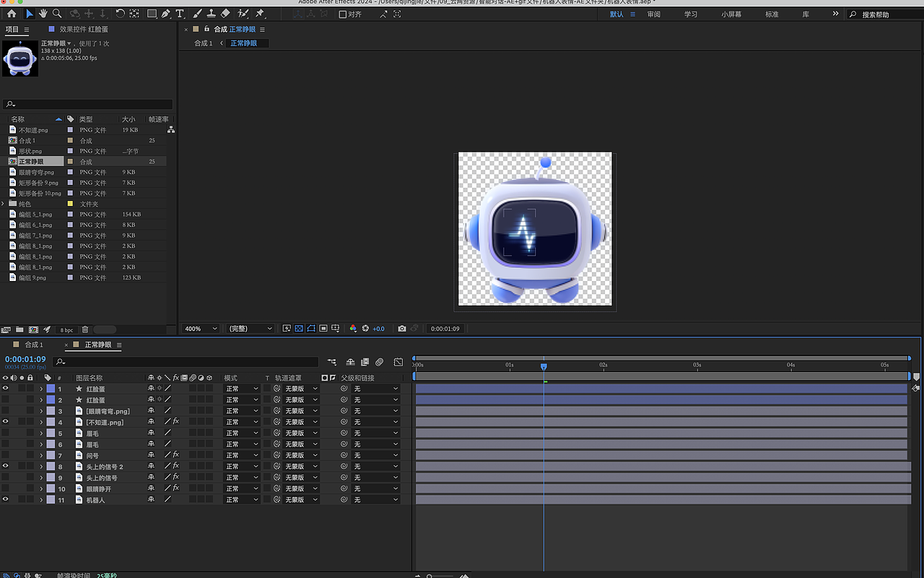Image resolution: width=924 pixels, height=578 pixels.
Task: Select the Zoom magnifier tool
Action: (57, 14)
